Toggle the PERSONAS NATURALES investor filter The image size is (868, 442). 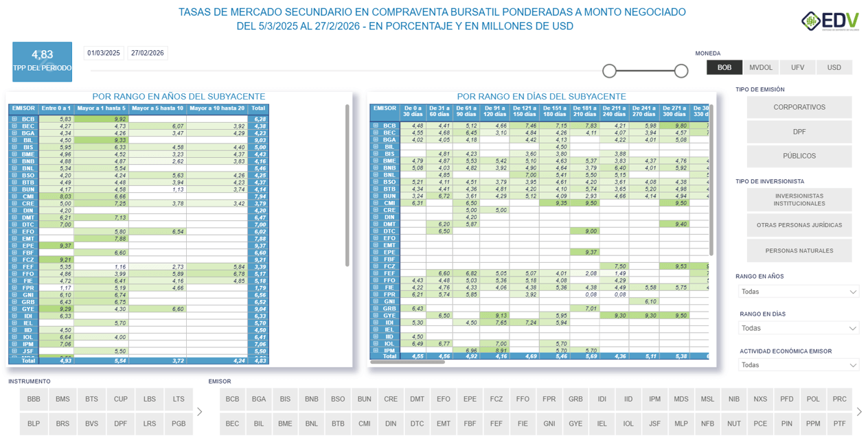(799, 250)
